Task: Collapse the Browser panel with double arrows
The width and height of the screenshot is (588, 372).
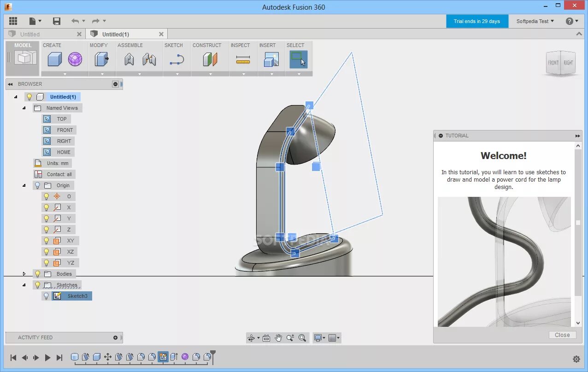Action: tap(10, 84)
